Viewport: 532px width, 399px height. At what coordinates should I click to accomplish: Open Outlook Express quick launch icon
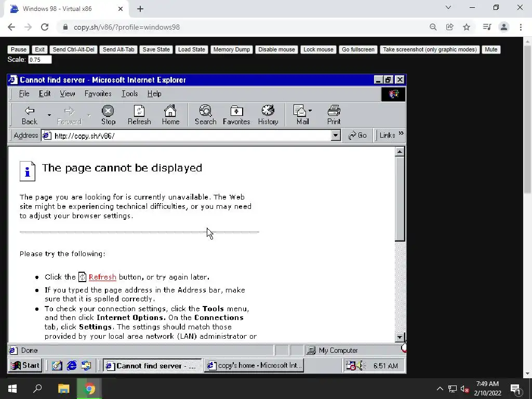(86, 365)
